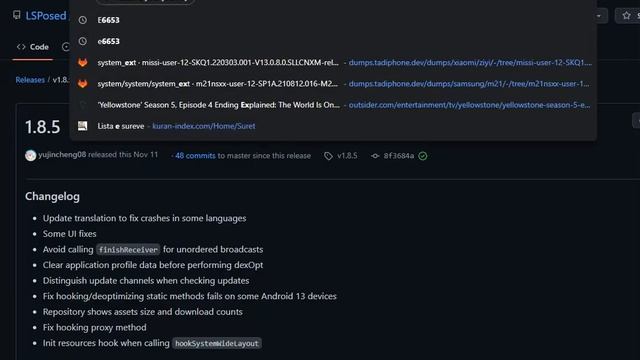Click 'Clear application profile data' line
The width and height of the screenshot is (640, 360).
153,265
